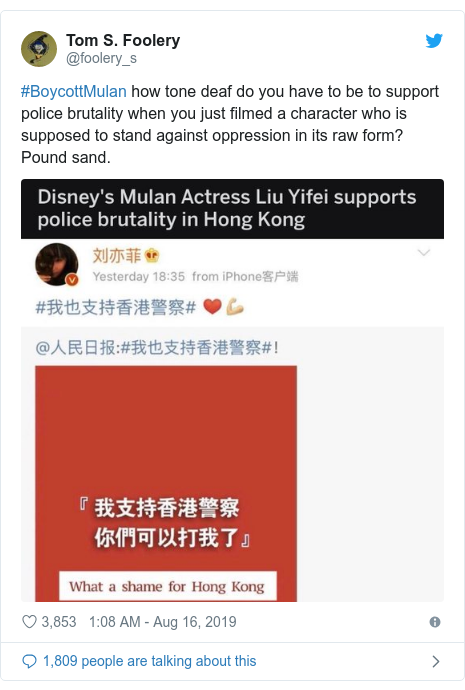Screen dimensions: 465x690
Task: Open conversation with right chevron arrow
Action: point(436,661)
